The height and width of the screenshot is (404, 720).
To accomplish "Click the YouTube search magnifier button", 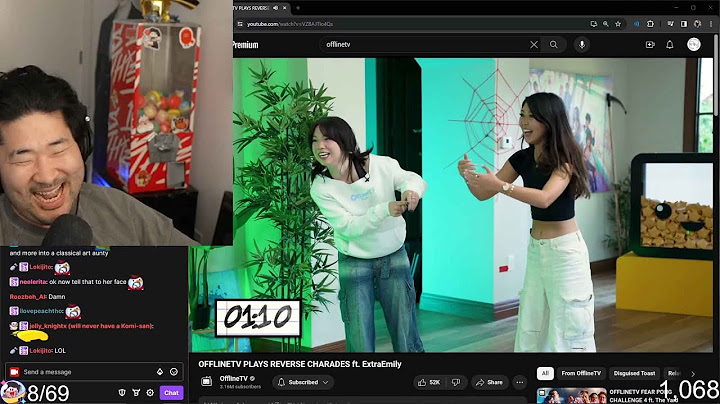I will [x=554, y=45].
